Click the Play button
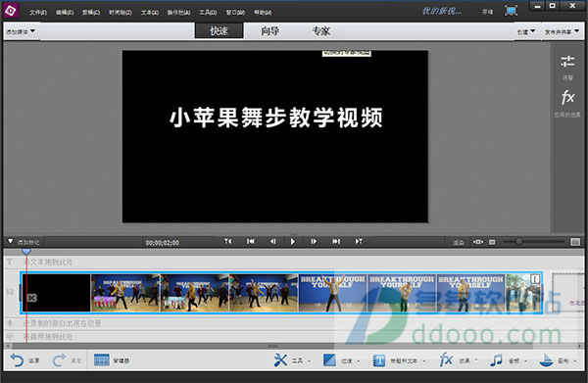 click(x=293, y=242)
